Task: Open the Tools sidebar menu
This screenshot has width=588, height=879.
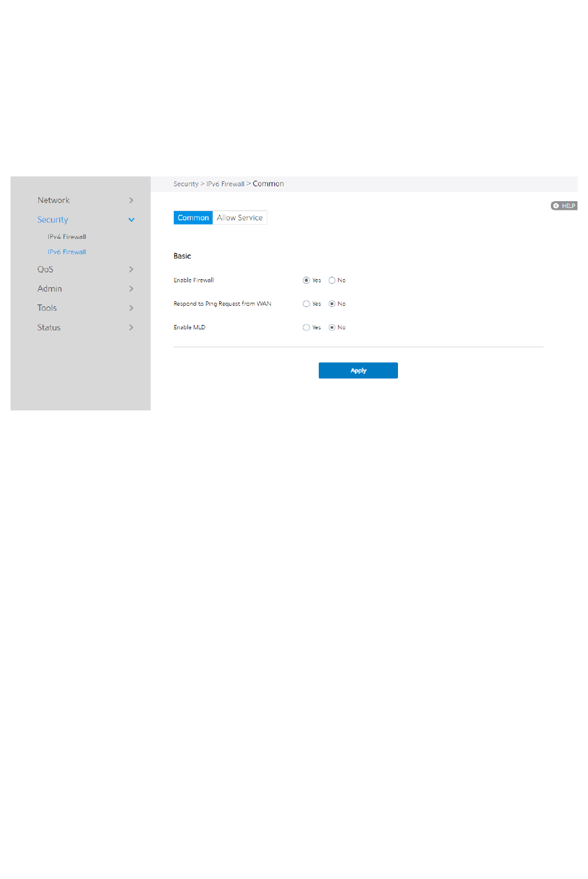Action: pos(47,308)
